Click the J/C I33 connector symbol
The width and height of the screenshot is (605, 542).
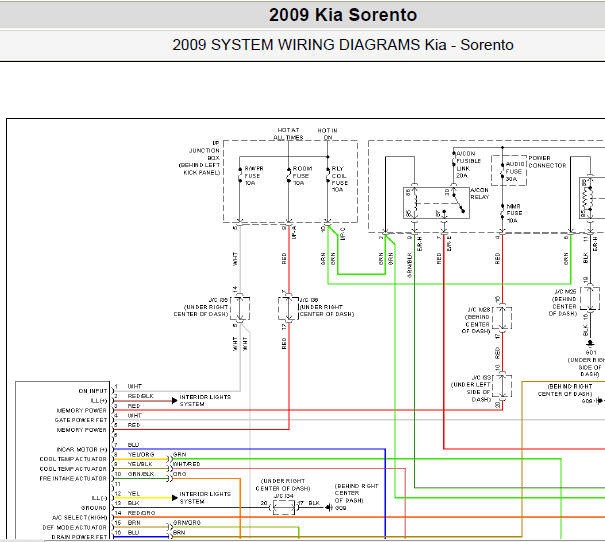pos(502,386)
